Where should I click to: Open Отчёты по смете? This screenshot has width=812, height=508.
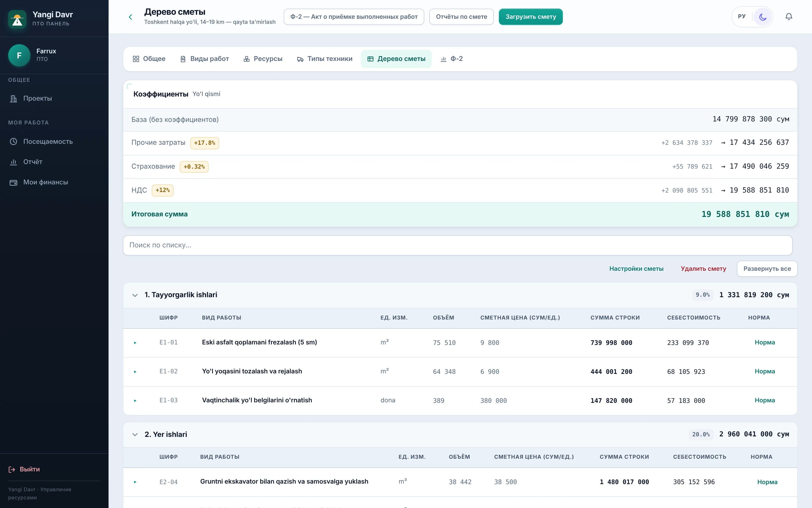(461, 17)
